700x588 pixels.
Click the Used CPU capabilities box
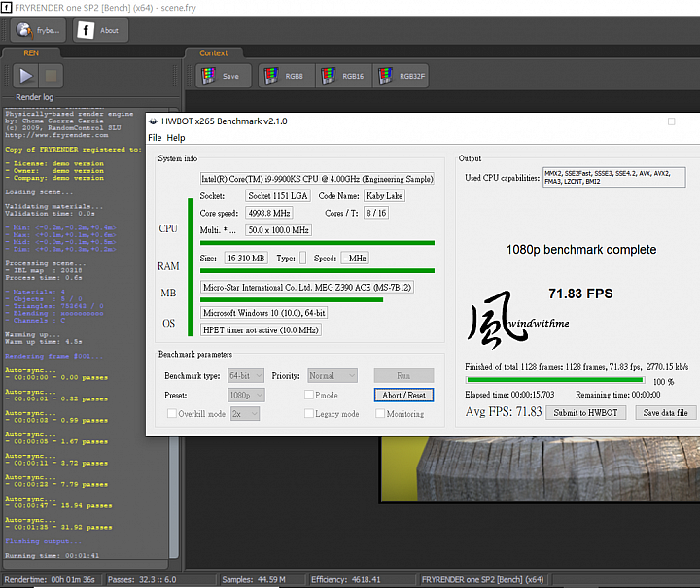pyautogui.click(x=613, y=177)
